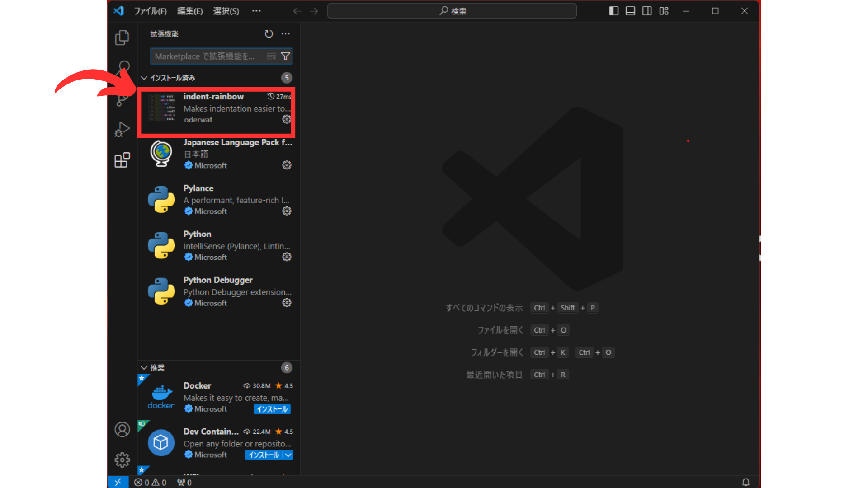The height and width of the screenshot is (488, 868).
Task: Refresh the extensions list
Action: click(269, 33)
